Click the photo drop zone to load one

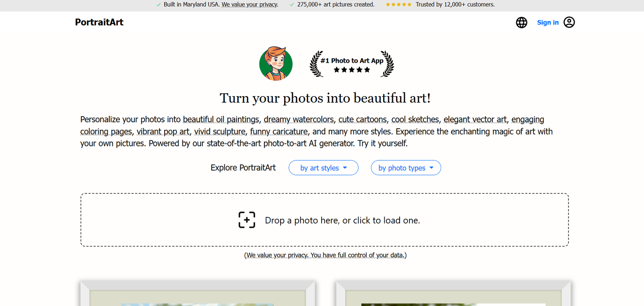click(324, 220)
